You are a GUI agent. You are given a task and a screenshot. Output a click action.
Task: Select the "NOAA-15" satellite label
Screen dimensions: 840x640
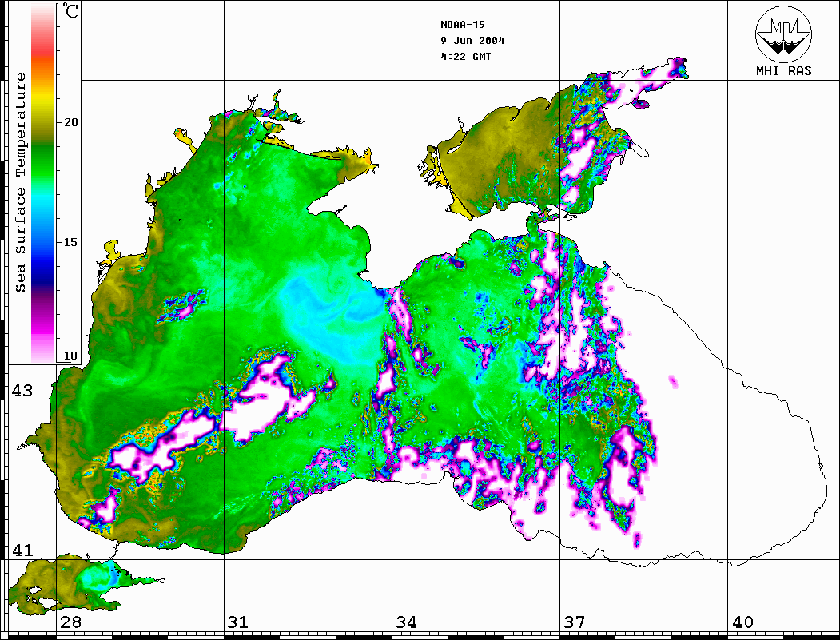click(x=462, y=25)
